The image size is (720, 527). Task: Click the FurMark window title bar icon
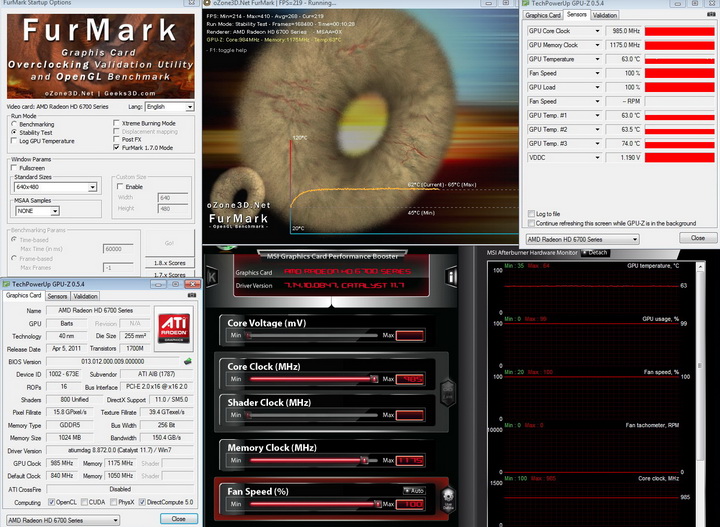(x=207, y=3)
